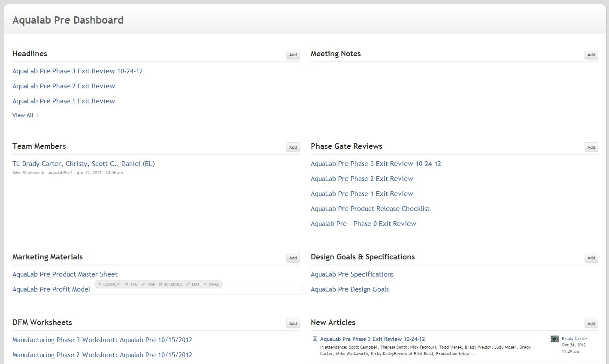Screen dimensions: 609x364
Task: Open Brady Carter author link in New Articles
Action: (x=574, y=339)
